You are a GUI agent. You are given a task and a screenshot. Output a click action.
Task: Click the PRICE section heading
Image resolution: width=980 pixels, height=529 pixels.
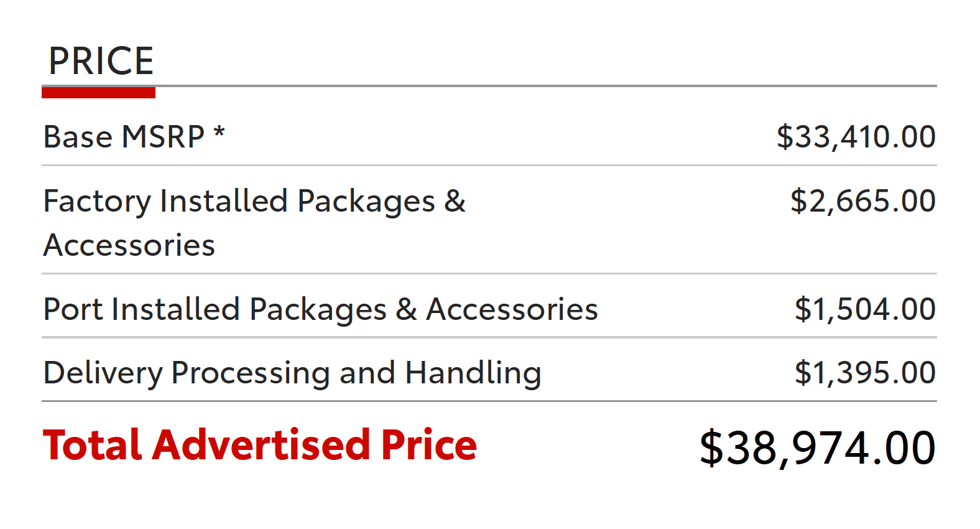point(101,61)
